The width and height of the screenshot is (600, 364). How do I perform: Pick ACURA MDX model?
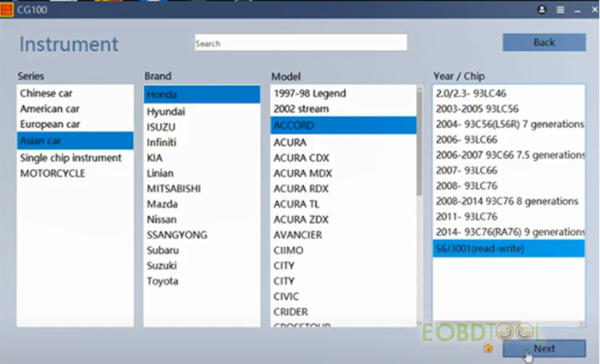pyautogui.click(x=343, y=173)
